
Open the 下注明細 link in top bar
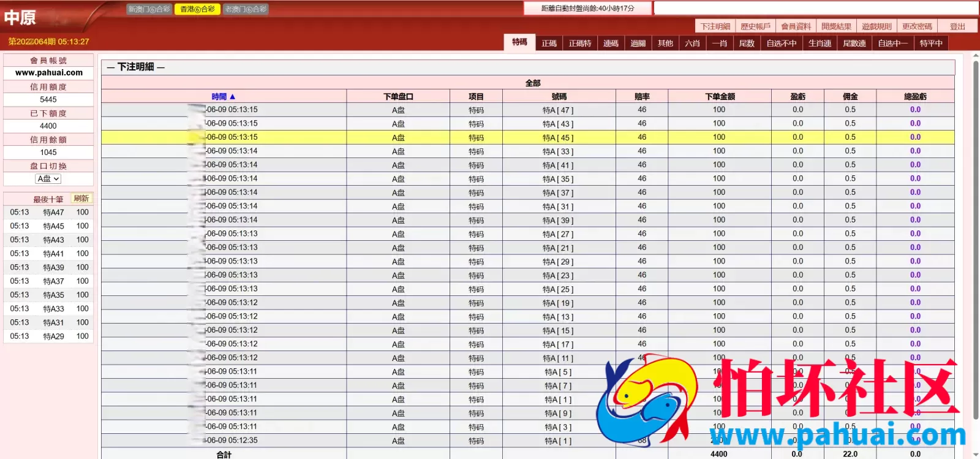pos(715,26)
